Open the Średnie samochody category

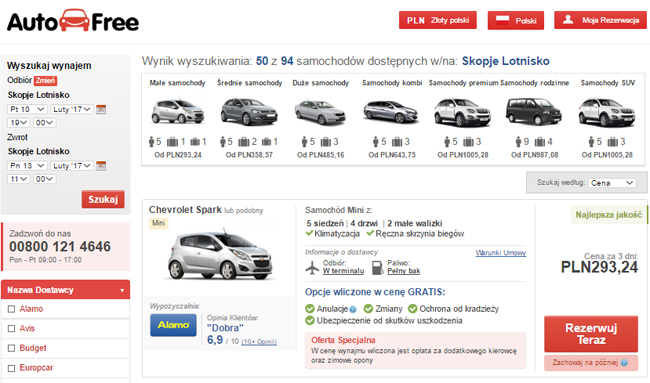pos(250,83)
